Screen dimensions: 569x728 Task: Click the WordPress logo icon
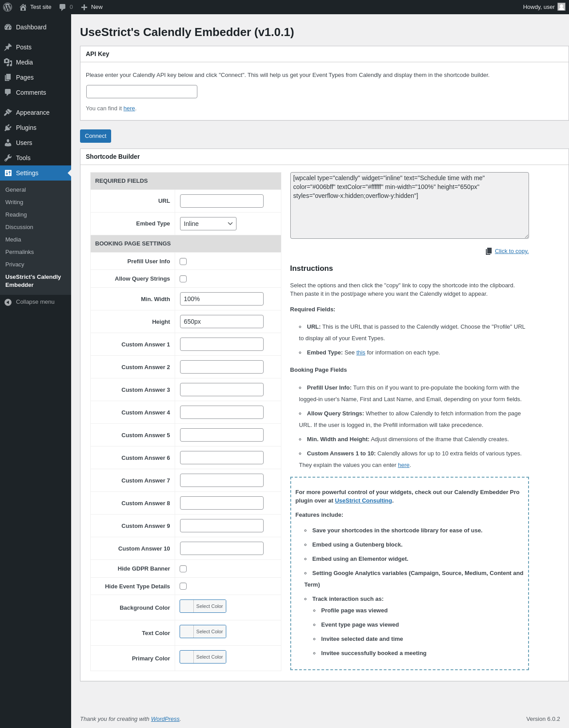pos(8,7)
